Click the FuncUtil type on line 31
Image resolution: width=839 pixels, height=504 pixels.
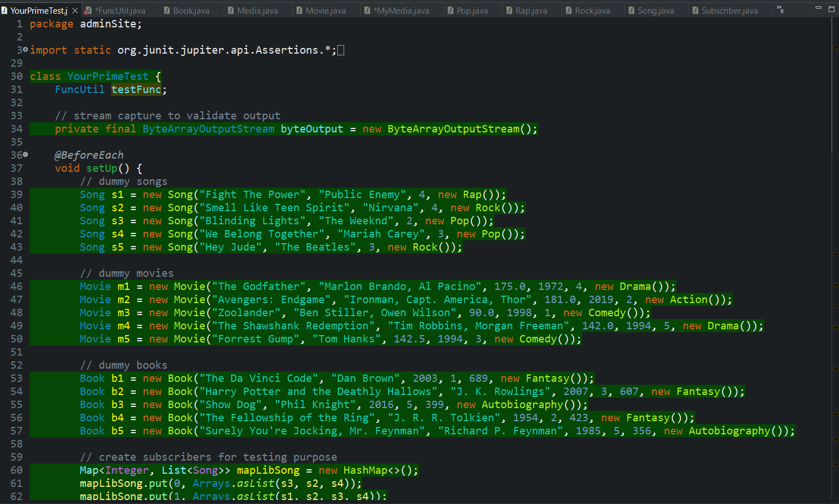80,90
